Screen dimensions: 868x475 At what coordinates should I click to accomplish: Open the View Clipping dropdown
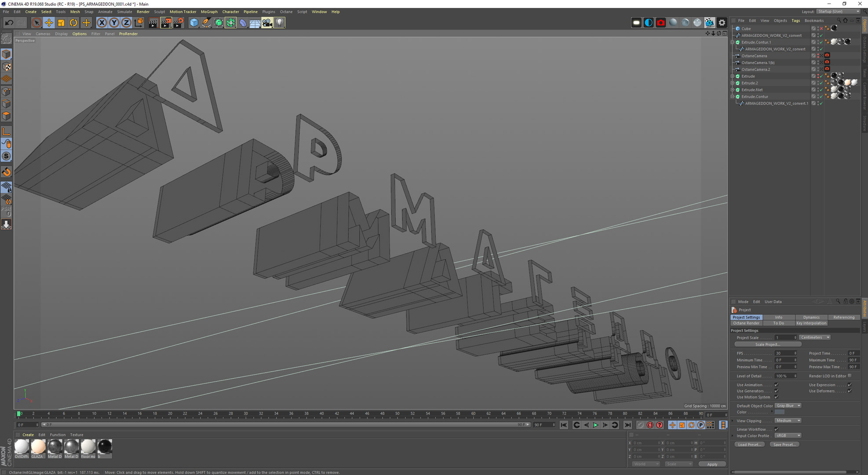click(788, 421)
